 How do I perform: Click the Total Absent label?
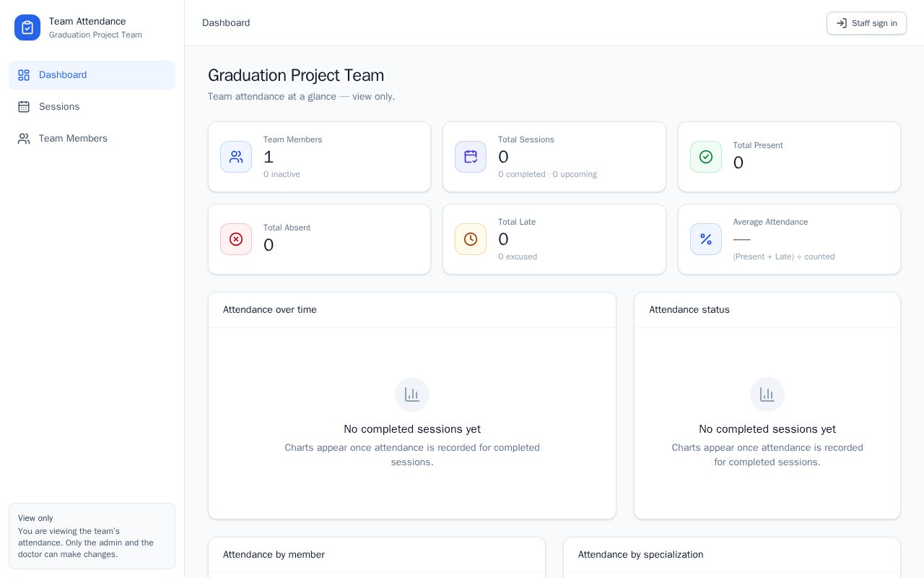pyautogui.click(x=287, y=228)
